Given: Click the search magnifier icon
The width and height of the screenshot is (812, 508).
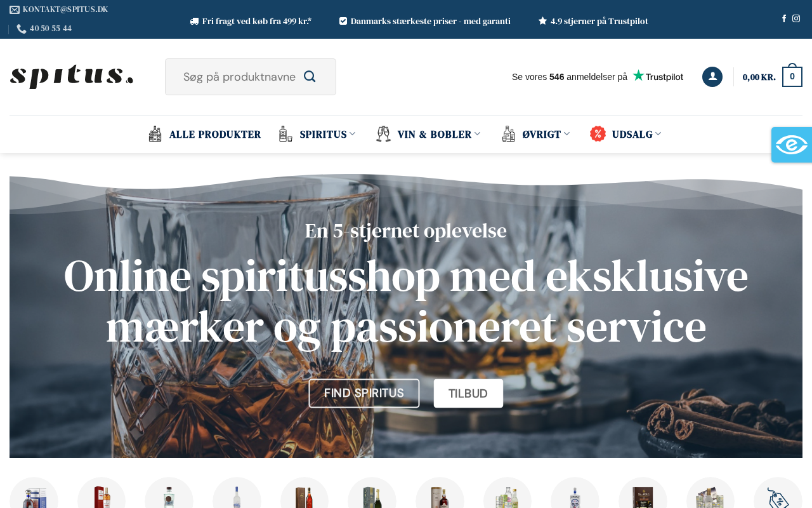Looking at the screenshot, I should tap(310, 76).
